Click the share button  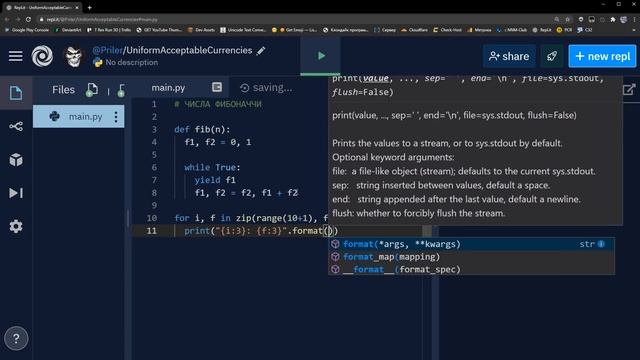[509, 56]
